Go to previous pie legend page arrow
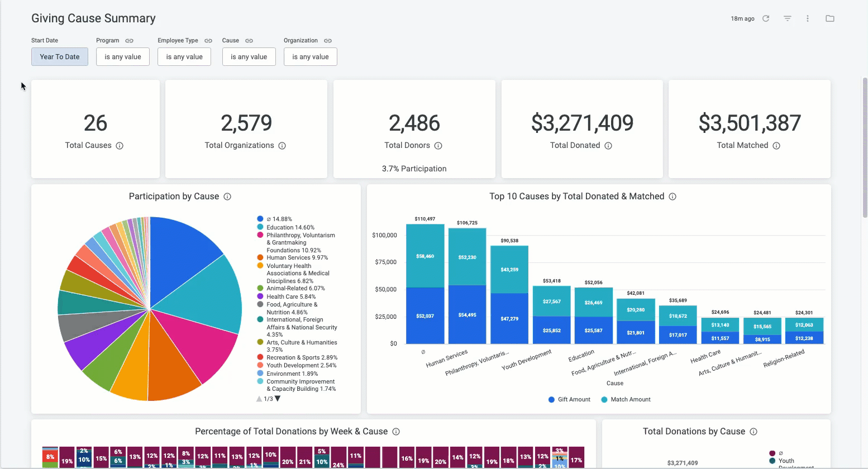The width and height of the screenshot is (868, 469). point(259,399)
